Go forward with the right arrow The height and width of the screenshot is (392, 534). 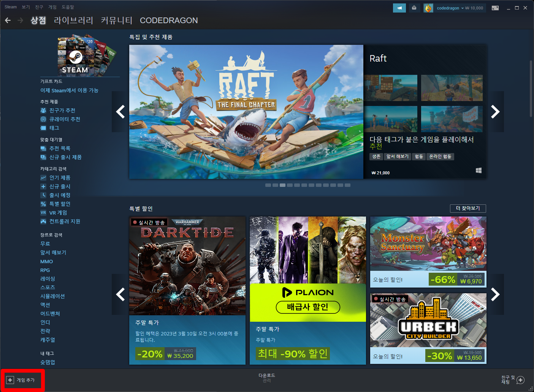[21, 20]
